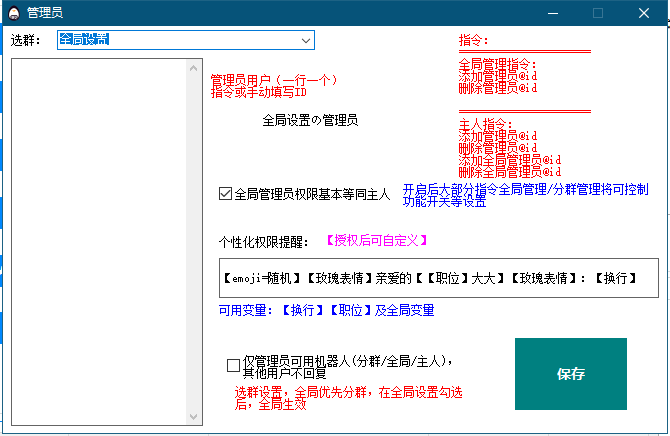This screenshot has height=436, width=670.
Task: Toggle 仅管理员可用机器人 checkbox
Action: 234,366
